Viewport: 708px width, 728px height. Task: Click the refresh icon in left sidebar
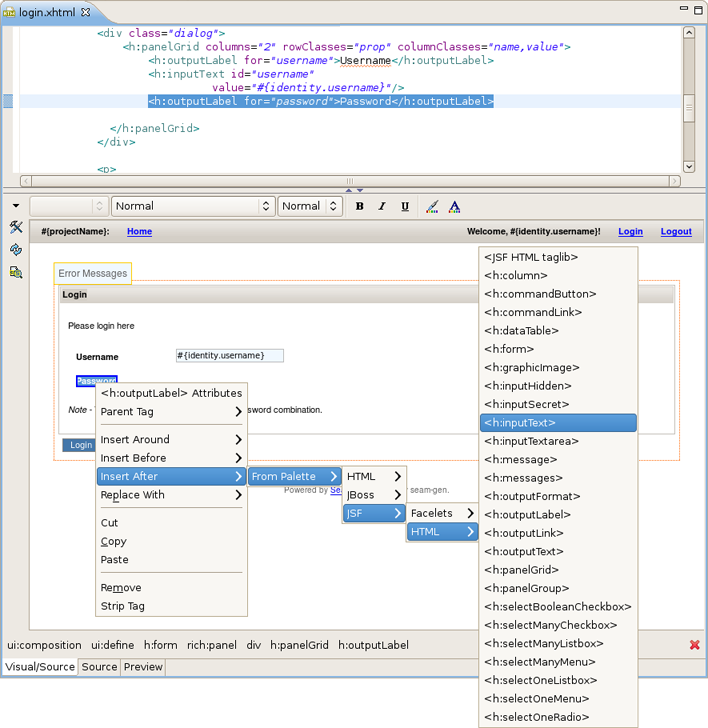click(16, 250)
